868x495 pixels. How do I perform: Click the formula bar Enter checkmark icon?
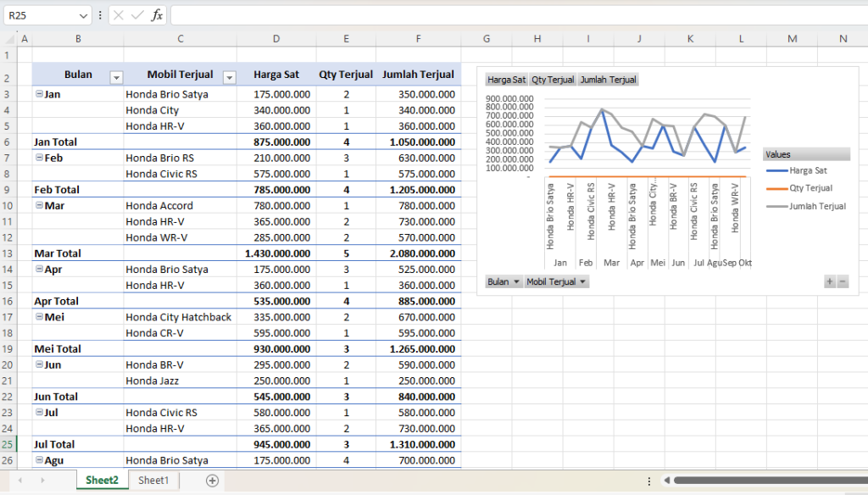point(137,15)
